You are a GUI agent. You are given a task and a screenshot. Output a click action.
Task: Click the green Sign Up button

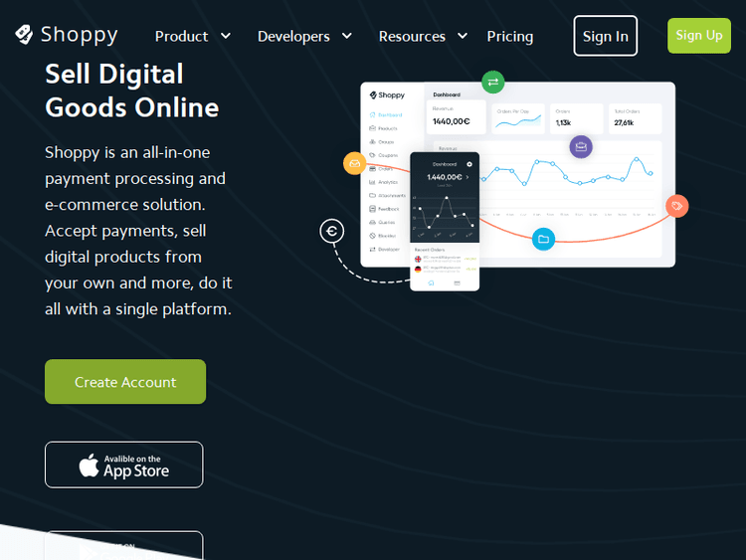click(x=698, y=36)
